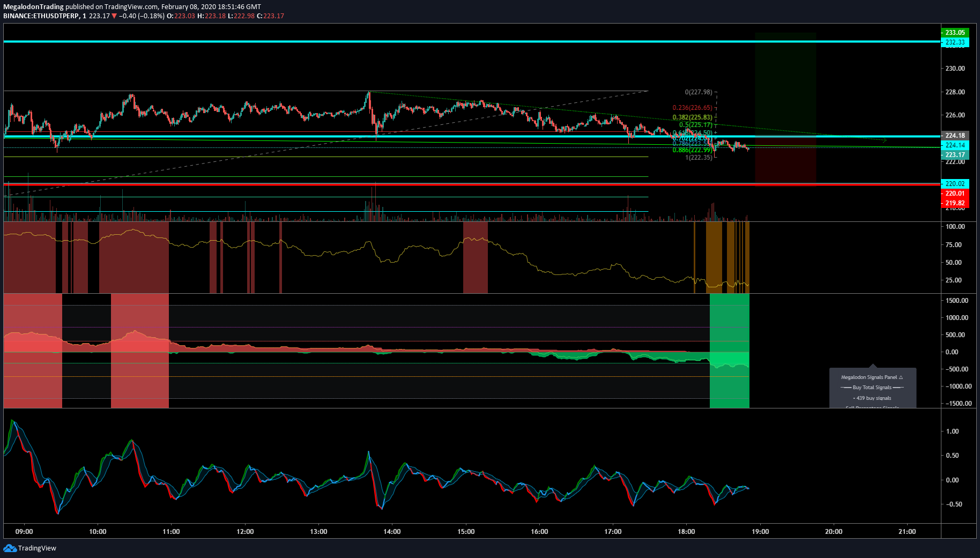Click the 11:00 time axis label

171,532
